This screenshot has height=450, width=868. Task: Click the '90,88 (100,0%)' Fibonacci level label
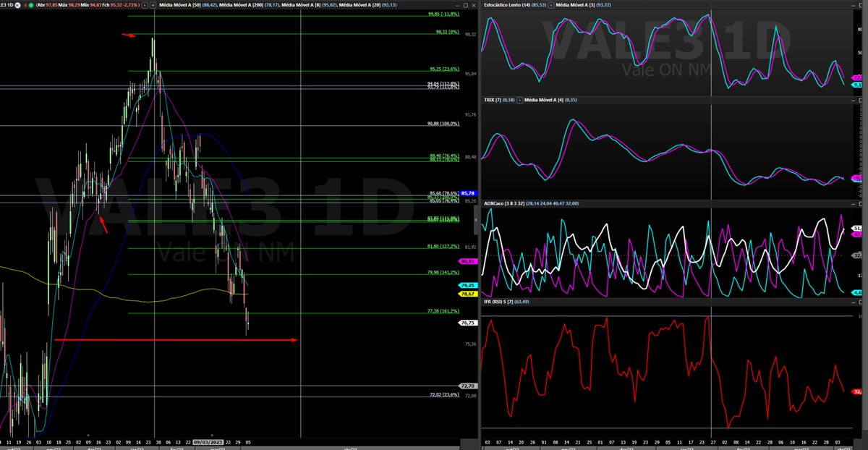tap(443, 124)
